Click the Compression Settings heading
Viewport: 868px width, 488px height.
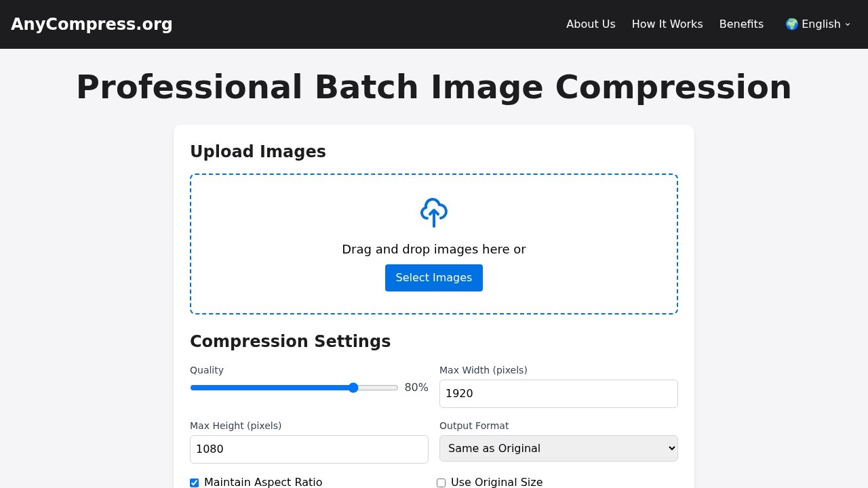click(290, 342)
